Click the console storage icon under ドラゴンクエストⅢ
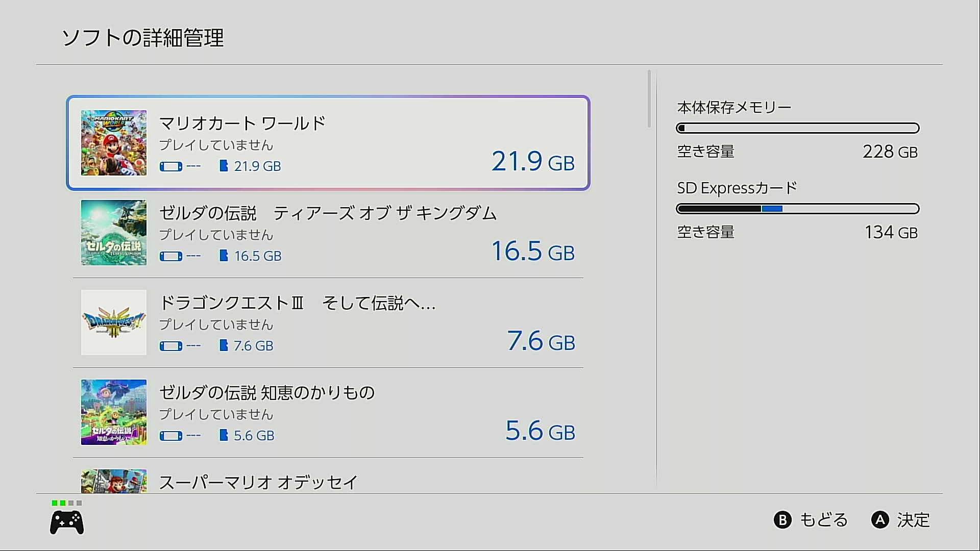The width and height of the screenshot is (980, 551). [171, 346]
